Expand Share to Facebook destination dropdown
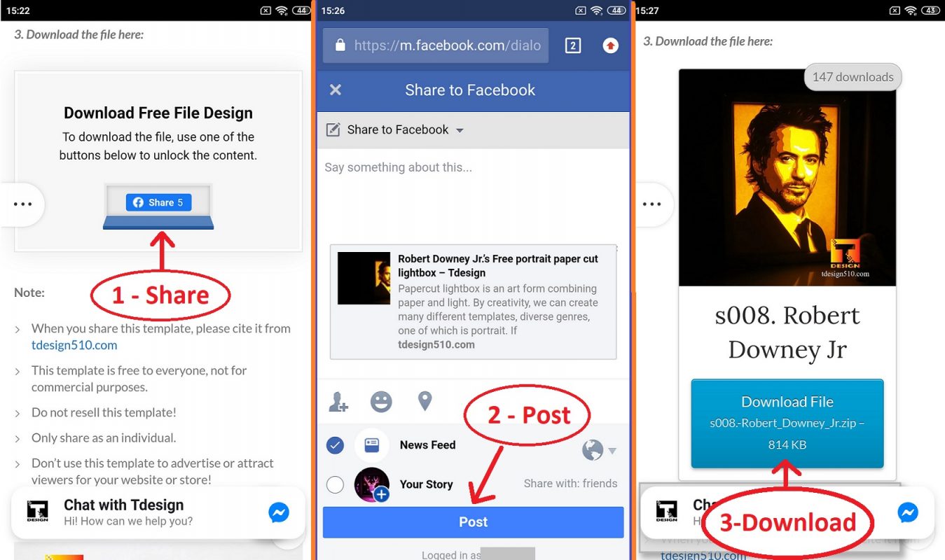 point(460,130)
